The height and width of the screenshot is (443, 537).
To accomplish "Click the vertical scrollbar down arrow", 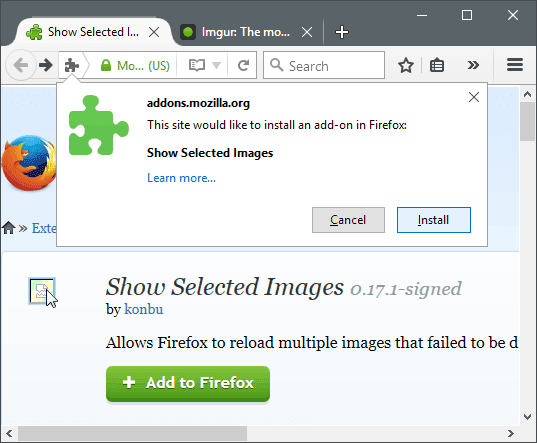I will [x=527, y=417].
